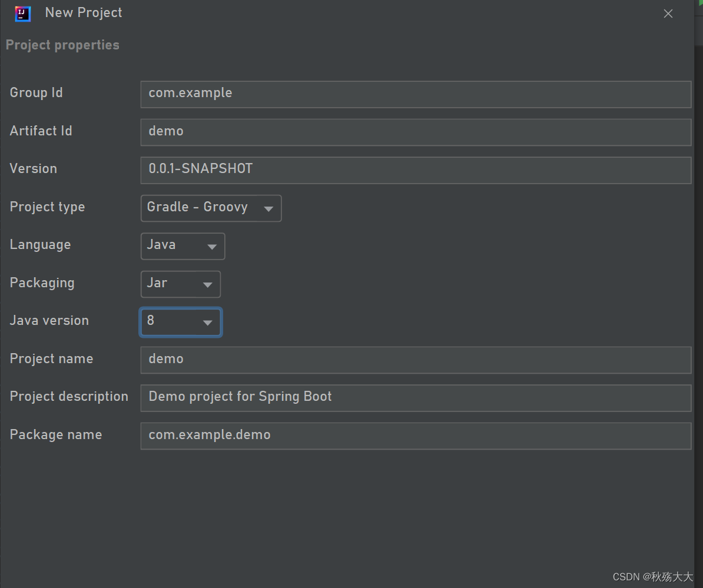Click the IntelliJ IDEA logo icon
Image resolution: width=703 pixels, height=588 pixels.
point(22,13)
